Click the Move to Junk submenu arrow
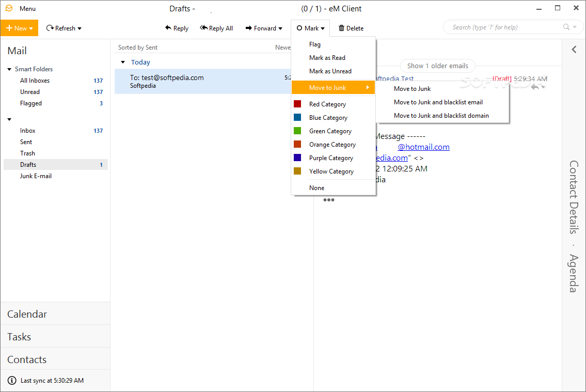The width and height of the screenshot is (586, 392). pyautogui.click(x=368, y=87)
